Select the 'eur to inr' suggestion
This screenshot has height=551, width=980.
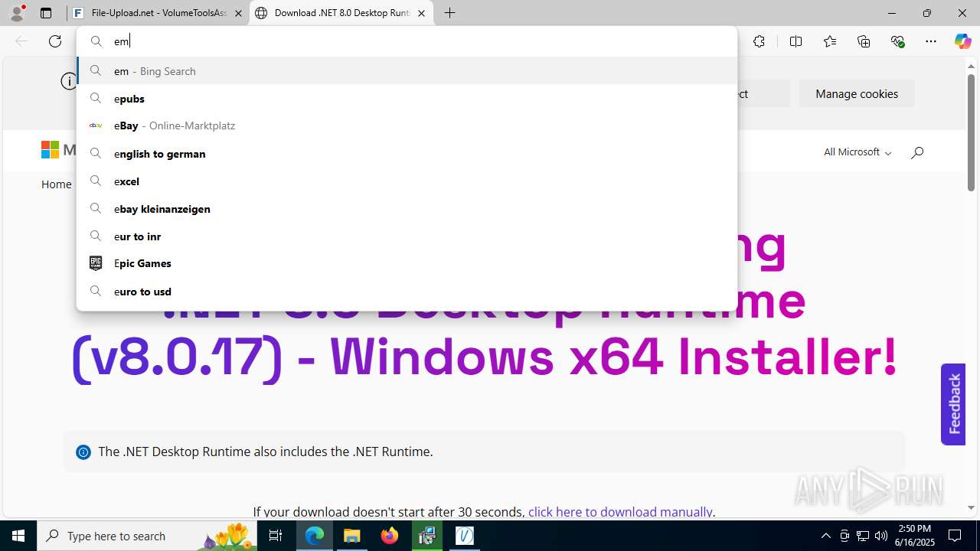(x=407, y=236)
